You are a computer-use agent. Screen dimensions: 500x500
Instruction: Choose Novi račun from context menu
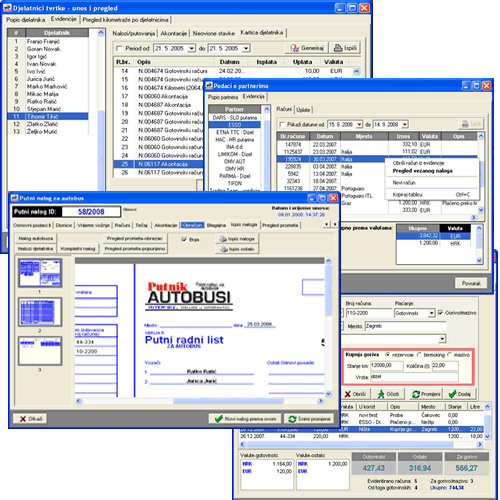tap(404, 183)
